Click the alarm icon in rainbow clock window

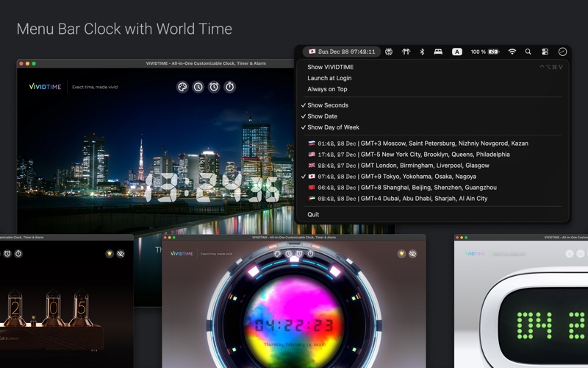click(299, 254)
